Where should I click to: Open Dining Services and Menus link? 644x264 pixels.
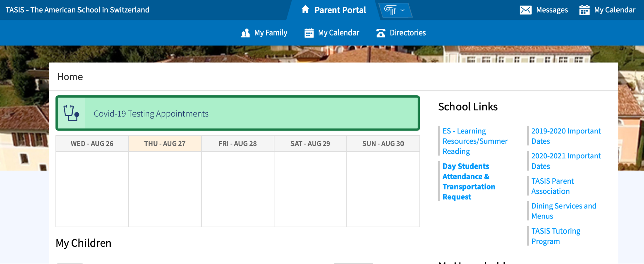pos(564,211)
